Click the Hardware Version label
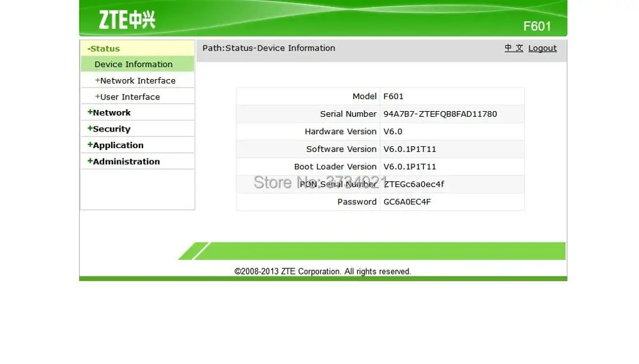 tap(341, 132)
